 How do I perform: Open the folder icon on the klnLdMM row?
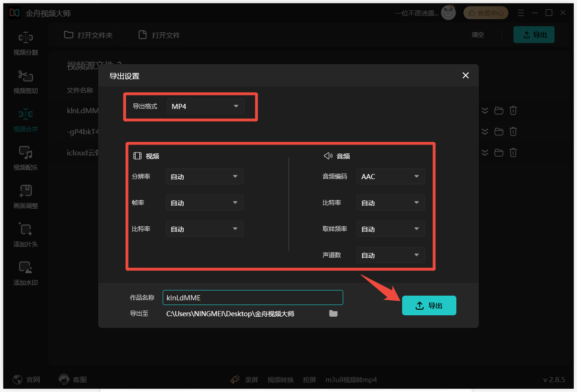(499, 111)
